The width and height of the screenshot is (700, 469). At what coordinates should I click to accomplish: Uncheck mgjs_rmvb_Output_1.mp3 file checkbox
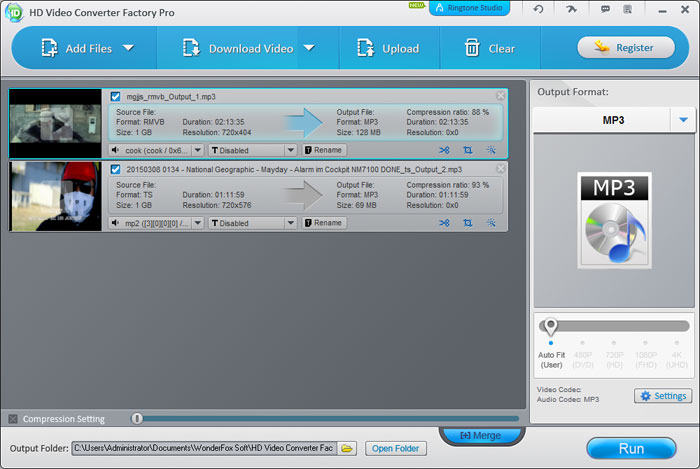tap(115, 96)
